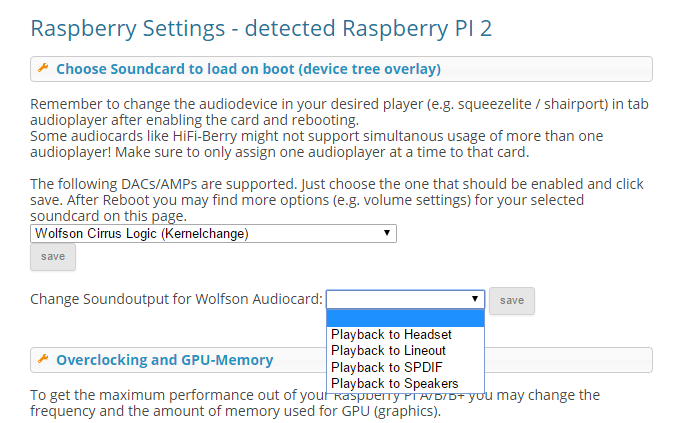Click the arrow on the soundoutput dropdown
Image resolution: width=692 pixels, height=423 pixels.
tap(475, 299)
